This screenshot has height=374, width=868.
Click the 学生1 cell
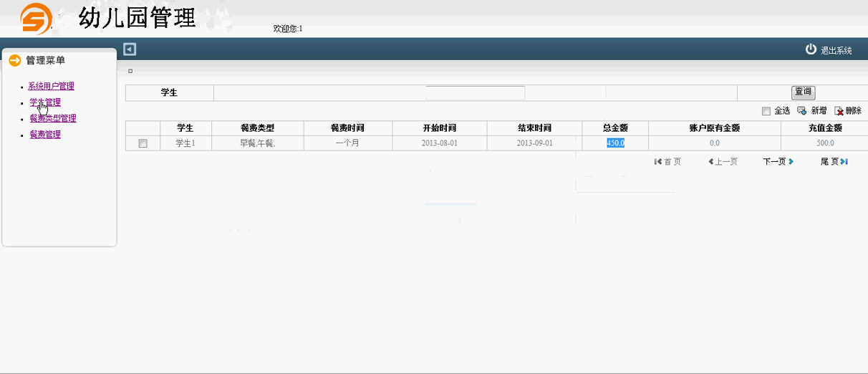pyautogui.click(x=185, y=143)
